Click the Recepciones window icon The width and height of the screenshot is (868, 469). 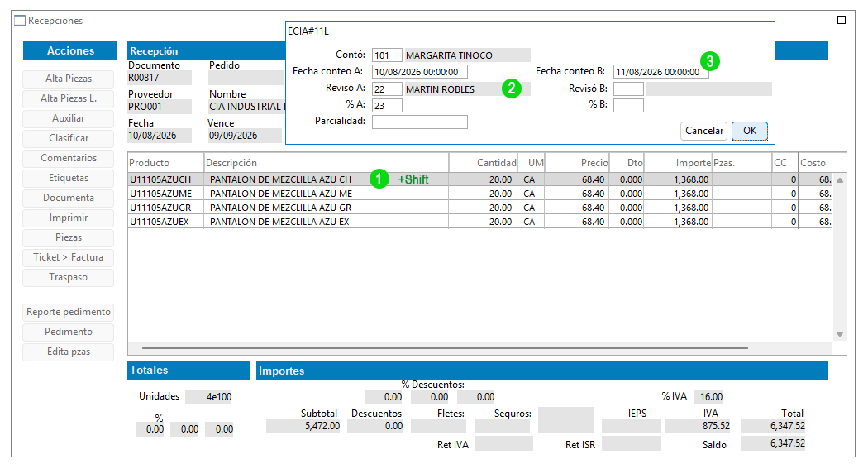[x=20, y=21]
